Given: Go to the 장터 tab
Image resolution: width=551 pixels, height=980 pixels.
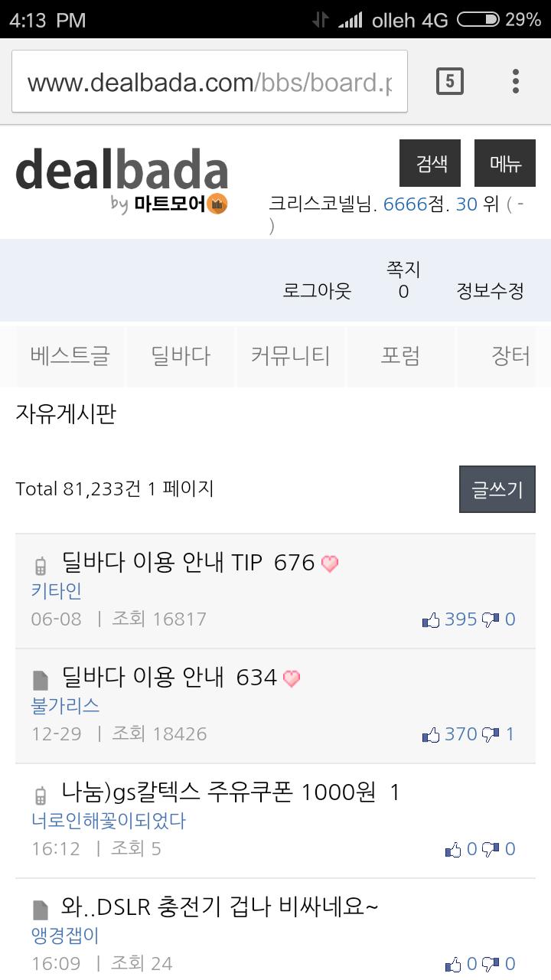Looking at the screenshot, I should pos(510,356).
